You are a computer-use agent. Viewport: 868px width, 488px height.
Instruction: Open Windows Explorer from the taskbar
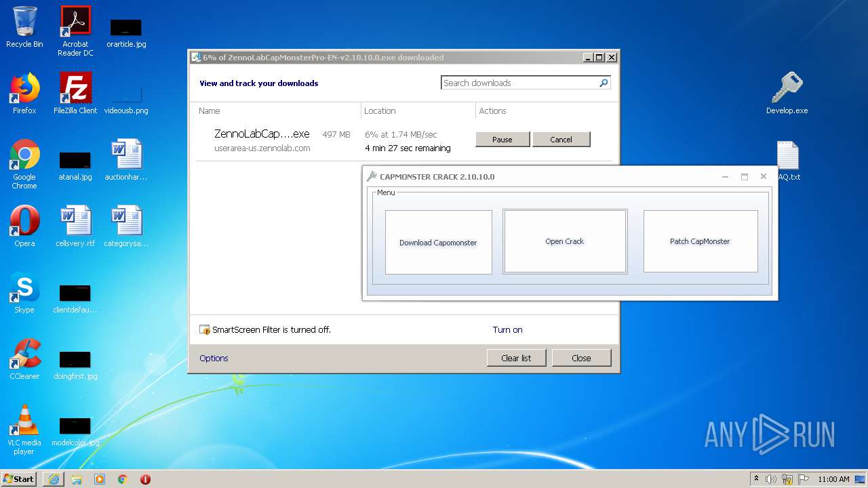[77, 479]
